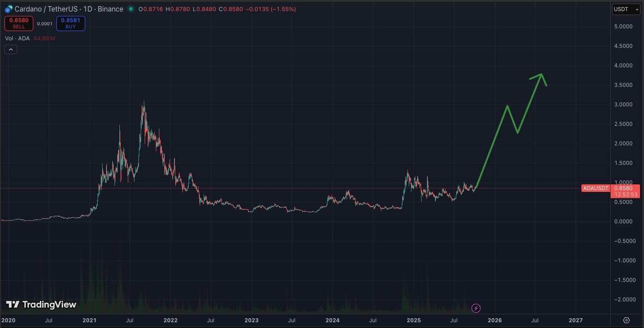Screen dimensions: 644x328
Task: Click the open value O0.8716 in legend
Action: point(152,9)
